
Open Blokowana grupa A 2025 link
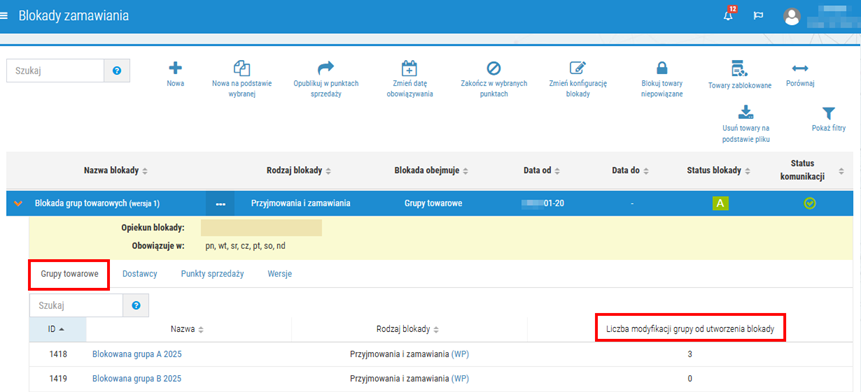pos(137,354)
